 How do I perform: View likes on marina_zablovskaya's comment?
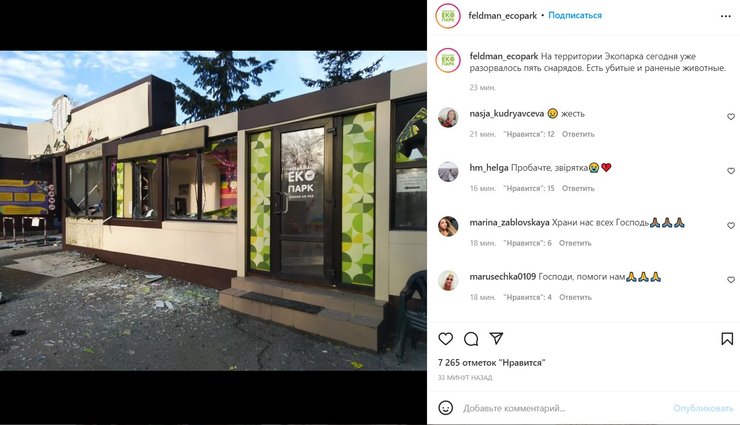click(527, 243)
